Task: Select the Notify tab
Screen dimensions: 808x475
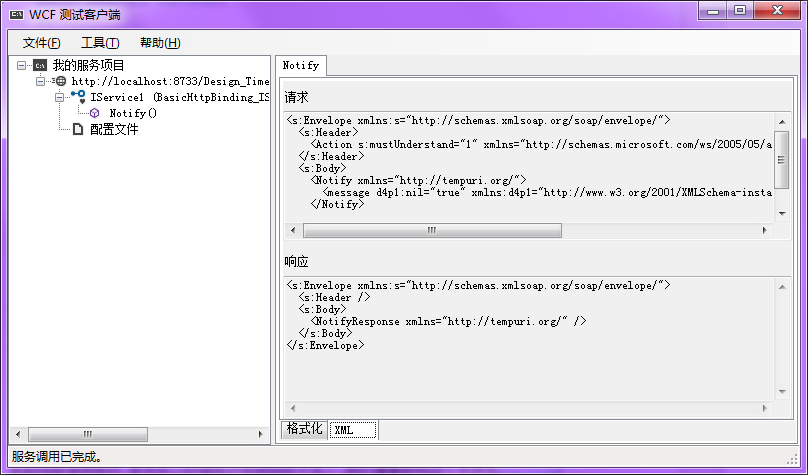Action: (x=301, y=65)
